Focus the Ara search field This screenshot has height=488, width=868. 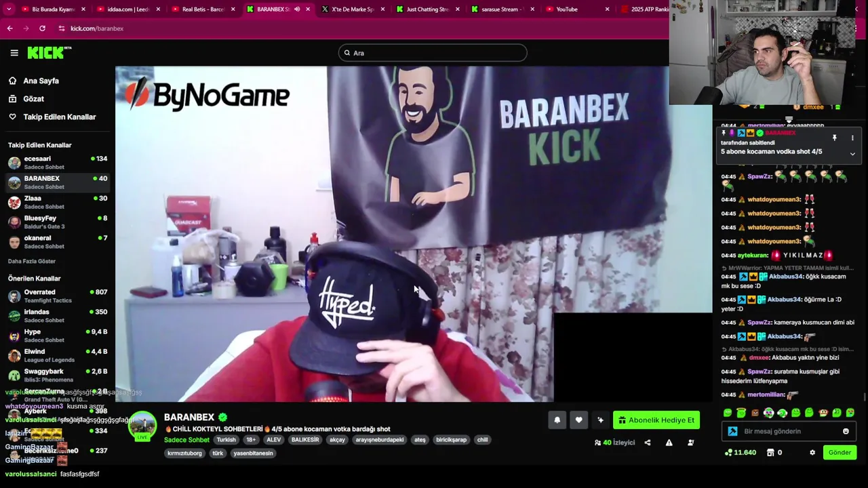[x=433, y=53]
